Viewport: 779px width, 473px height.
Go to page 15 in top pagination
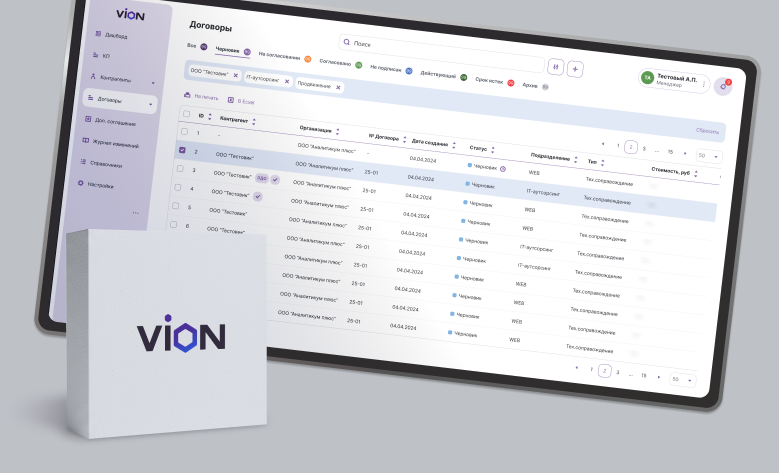(x=670, y=152)
